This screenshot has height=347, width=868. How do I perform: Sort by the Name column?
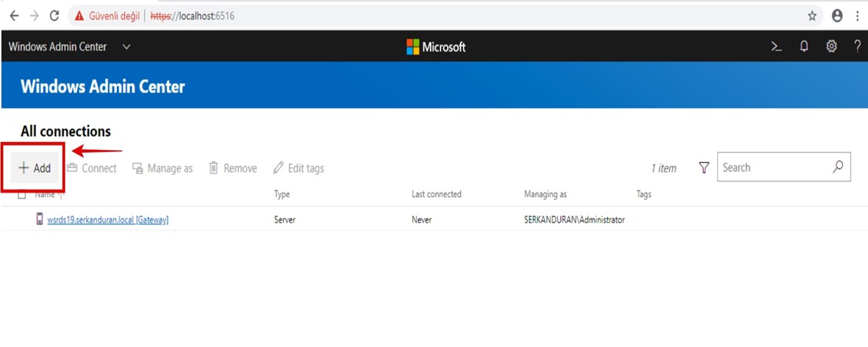(45, 195)
